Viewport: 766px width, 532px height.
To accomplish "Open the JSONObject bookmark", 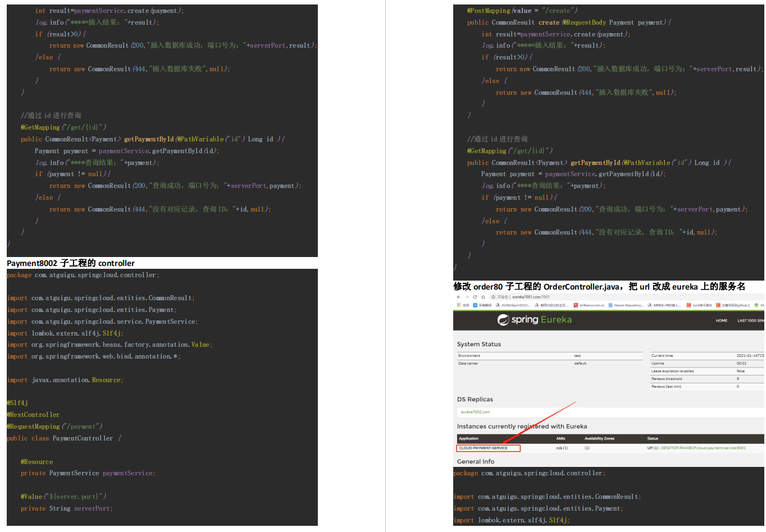I will pos(513,305).
